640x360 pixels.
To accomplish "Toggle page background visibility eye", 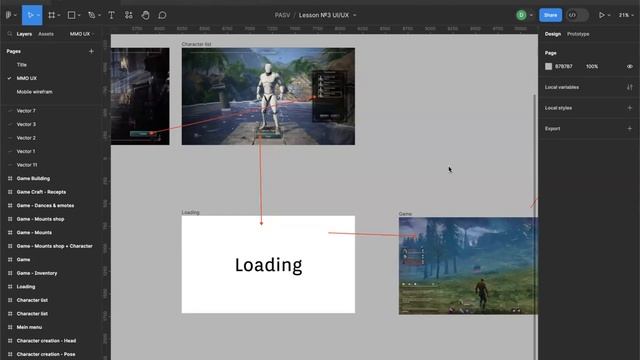I will pyautogui.click(x=630, y=66).
